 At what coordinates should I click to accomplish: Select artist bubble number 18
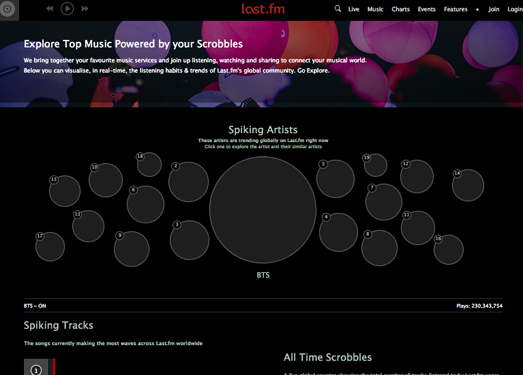point(149,164)
